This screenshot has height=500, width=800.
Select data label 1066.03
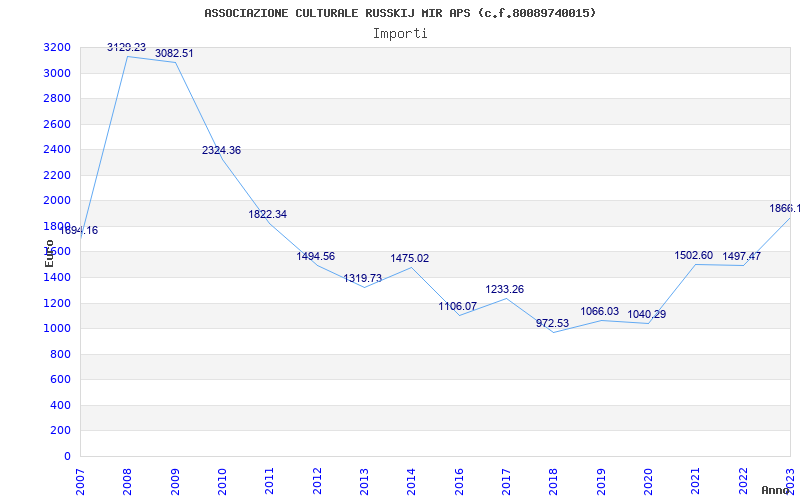[x=599, y=312]
